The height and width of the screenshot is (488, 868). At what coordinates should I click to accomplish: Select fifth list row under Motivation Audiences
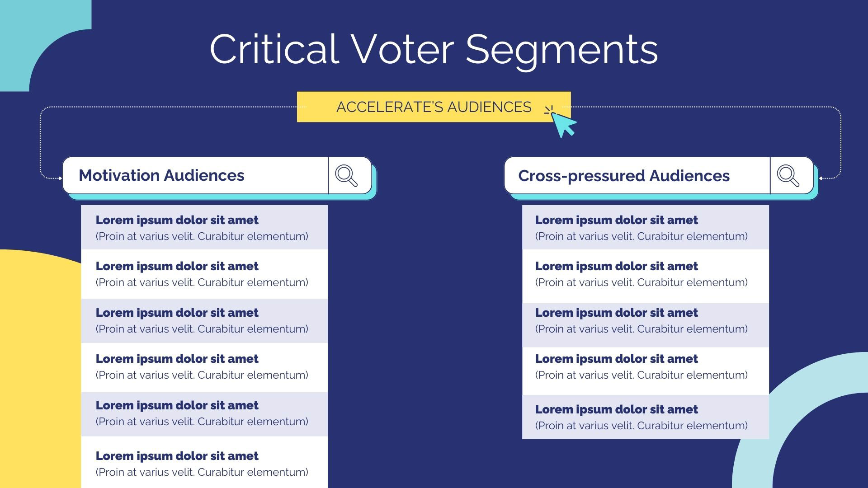point(204,413)
